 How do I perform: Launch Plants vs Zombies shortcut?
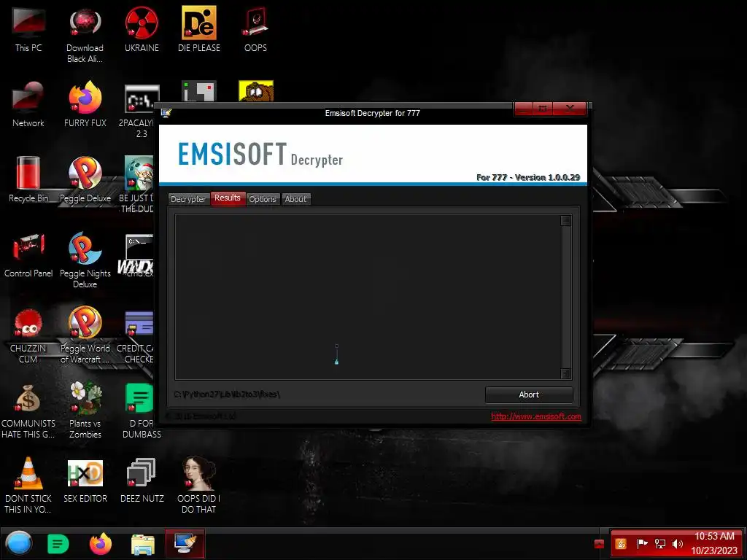85,411
